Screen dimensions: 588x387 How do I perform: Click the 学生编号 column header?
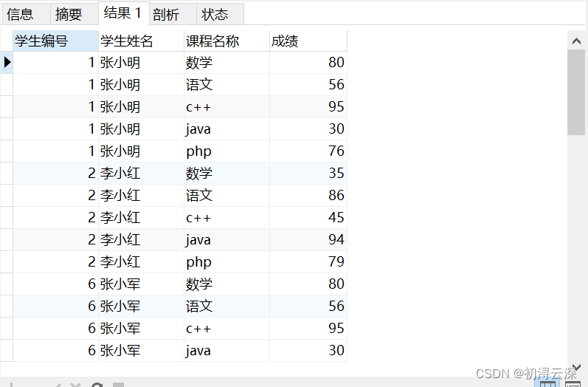click(x=55, y=41)
